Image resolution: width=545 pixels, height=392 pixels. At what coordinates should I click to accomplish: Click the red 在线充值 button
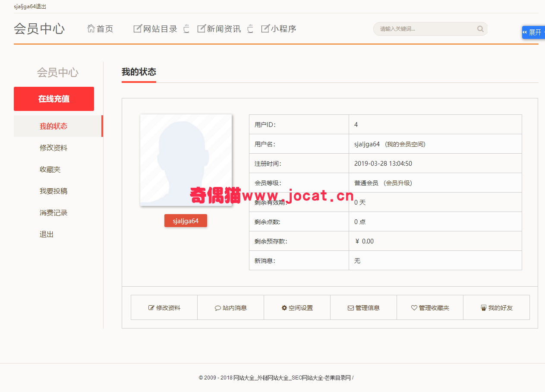pos(54,99)
